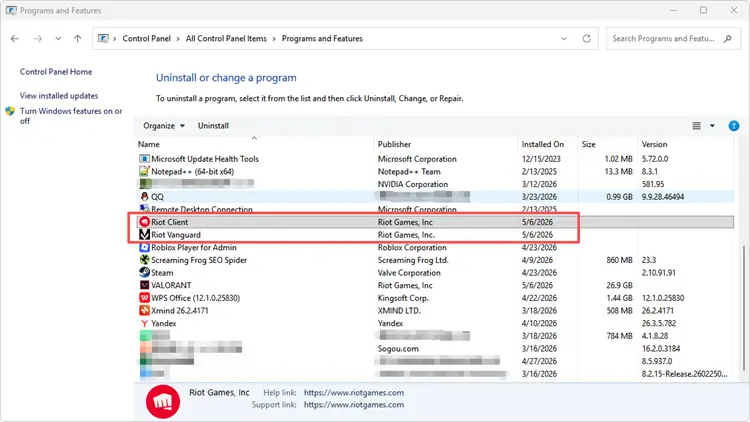Click All Control Panel Items breadcrumb
The height and width of the screenshot is (422, 750).
(226, 39)
